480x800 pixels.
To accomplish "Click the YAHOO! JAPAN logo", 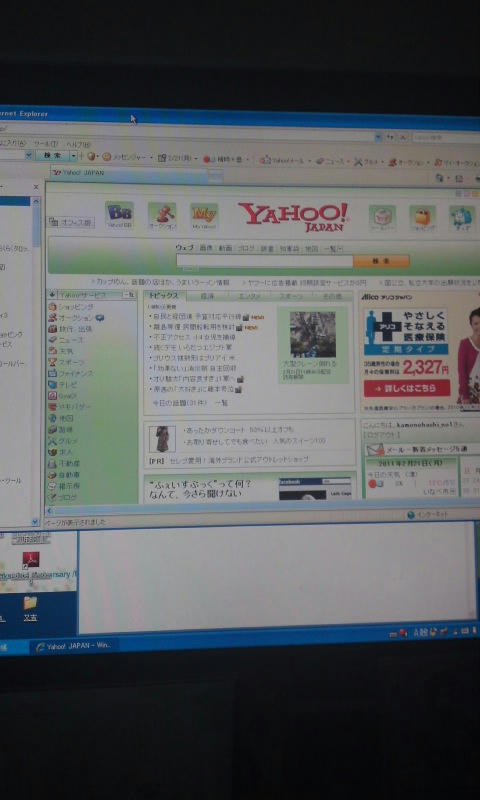I will (x=293, y=217).
